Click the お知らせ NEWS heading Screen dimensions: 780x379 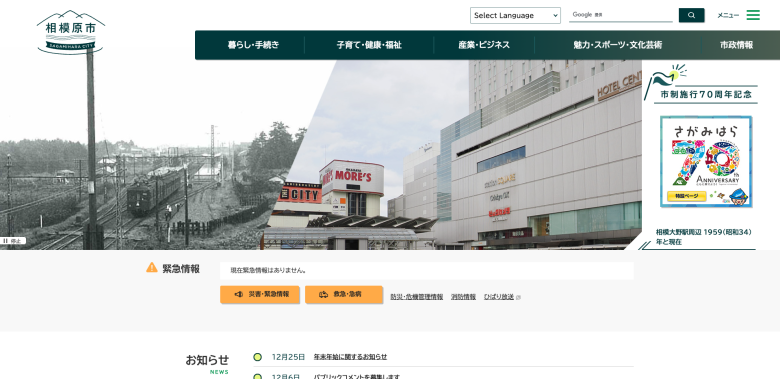[207, 364]
